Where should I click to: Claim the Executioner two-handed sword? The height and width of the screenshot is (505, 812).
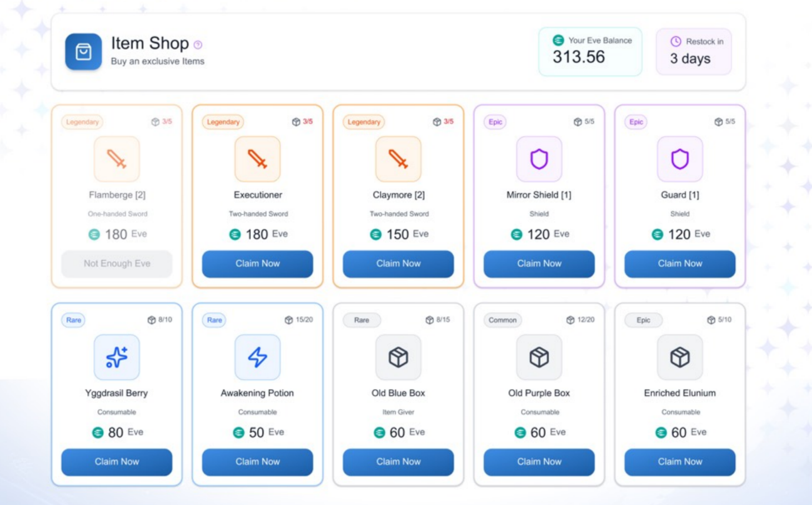257,264
